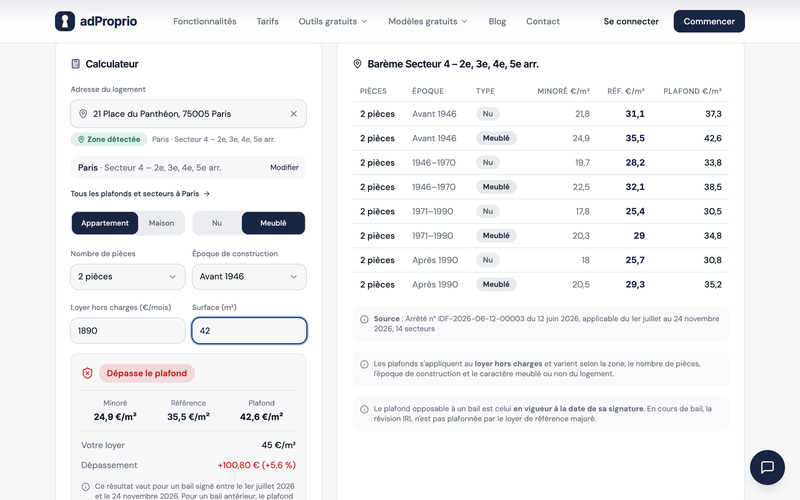Click Meublé tag in Avant 1946 table row

(496, 138)
